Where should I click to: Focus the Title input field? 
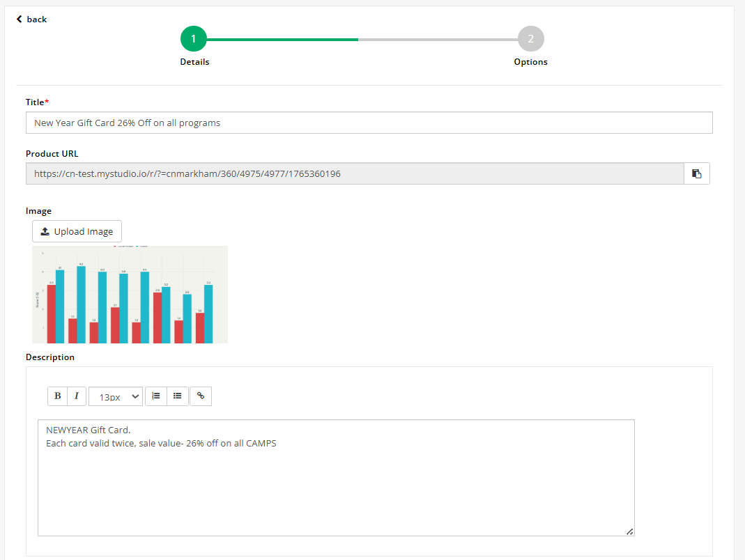click(369, 123)
